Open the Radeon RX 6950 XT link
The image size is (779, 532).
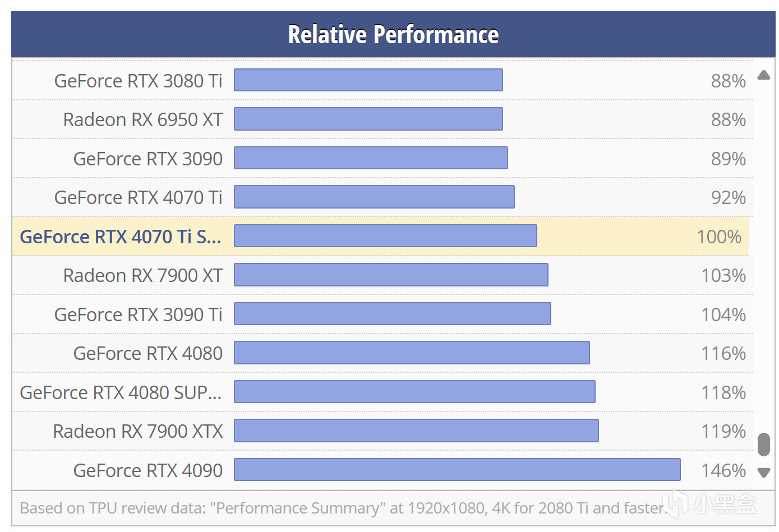142,119
